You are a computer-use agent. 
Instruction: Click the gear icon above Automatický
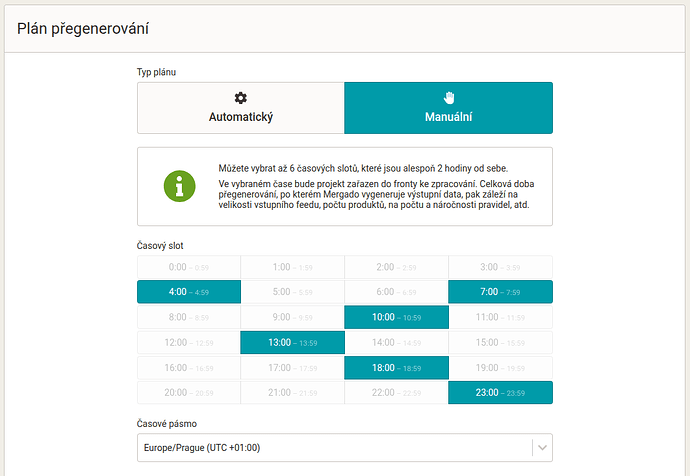240,98
